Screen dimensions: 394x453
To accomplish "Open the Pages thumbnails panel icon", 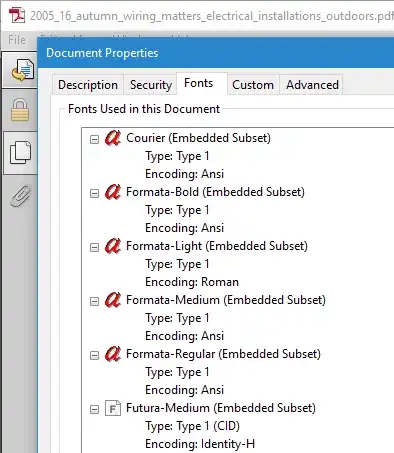I will click(20, 152).
